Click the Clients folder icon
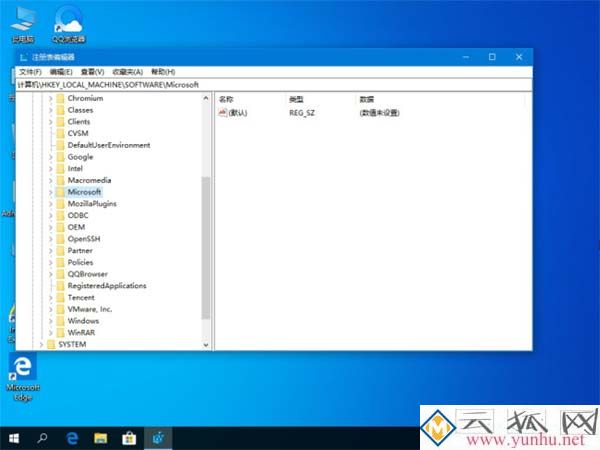 [x=60, y=122]
